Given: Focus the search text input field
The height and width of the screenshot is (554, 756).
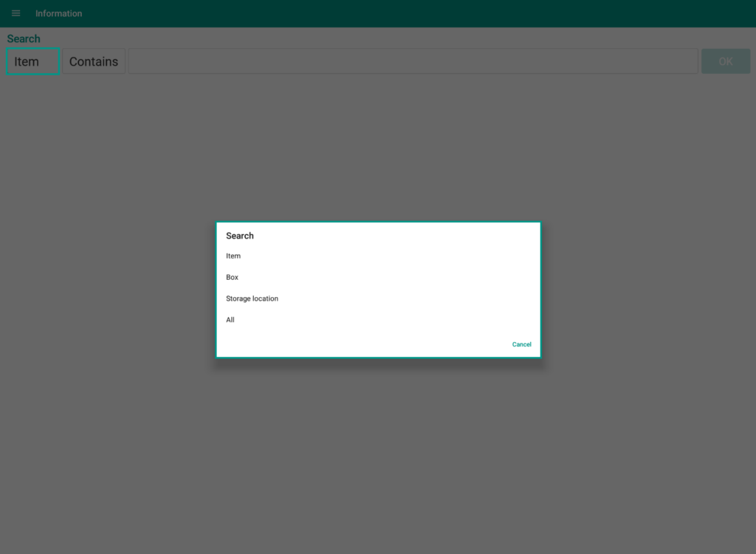Looking at the screenshot, I should (413, 61).
